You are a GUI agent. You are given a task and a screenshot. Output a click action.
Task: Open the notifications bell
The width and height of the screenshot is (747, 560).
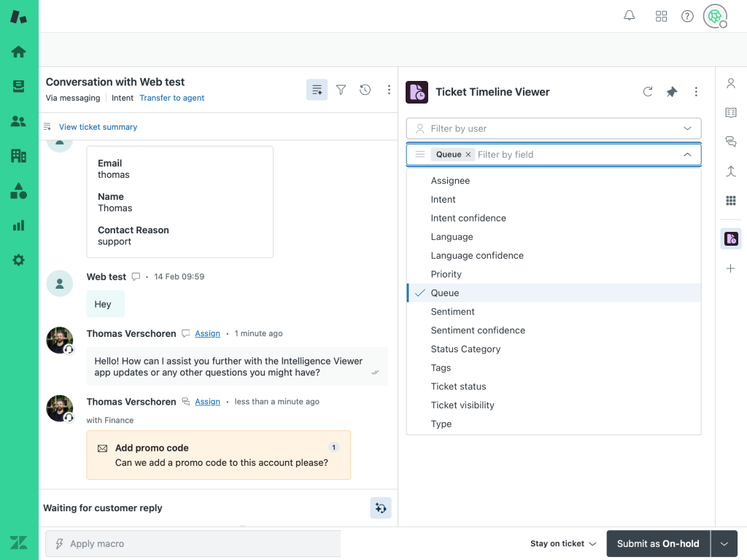629,16
